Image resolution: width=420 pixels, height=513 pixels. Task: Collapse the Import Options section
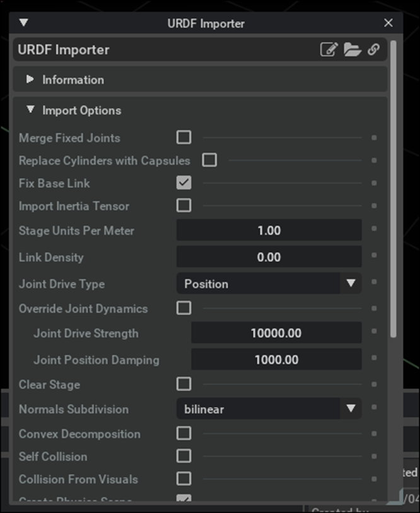pos(30,110)
